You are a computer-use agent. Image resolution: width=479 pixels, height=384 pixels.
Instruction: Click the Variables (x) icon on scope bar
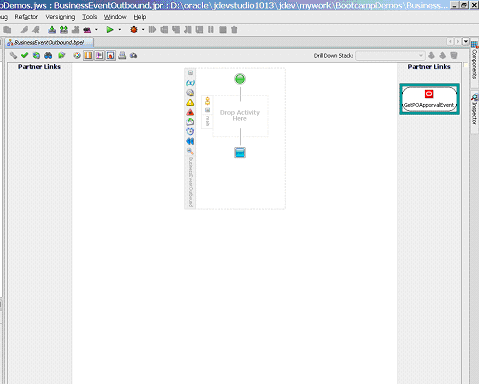pyautogui.click(x=190, y=83)
